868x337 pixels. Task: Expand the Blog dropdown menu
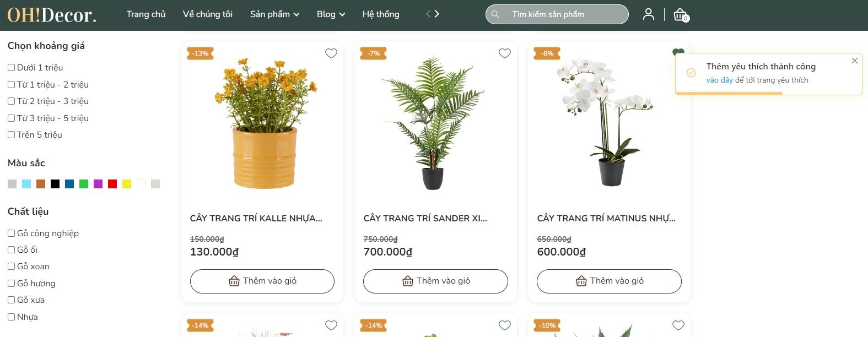331,14
